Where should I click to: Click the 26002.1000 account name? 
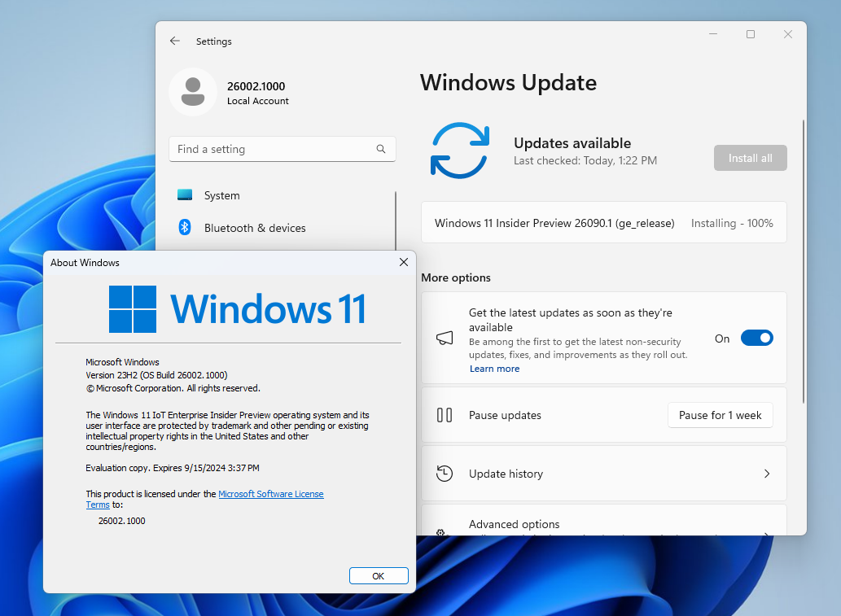pyautogui.click(x=256, y=85)
